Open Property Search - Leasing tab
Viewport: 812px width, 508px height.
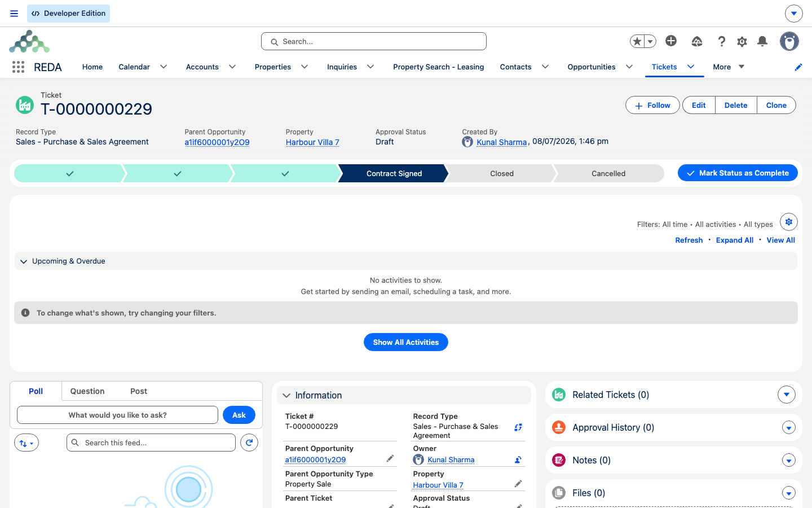pyautogui.click(x=439, y=67)
